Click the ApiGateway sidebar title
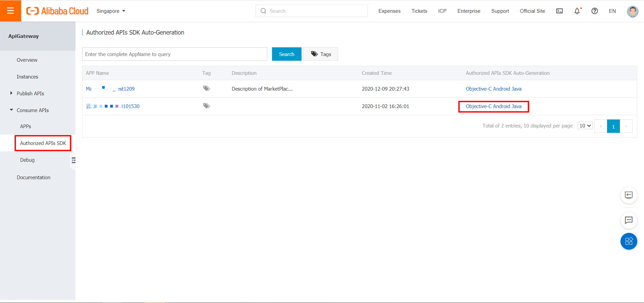 [23, 36]
